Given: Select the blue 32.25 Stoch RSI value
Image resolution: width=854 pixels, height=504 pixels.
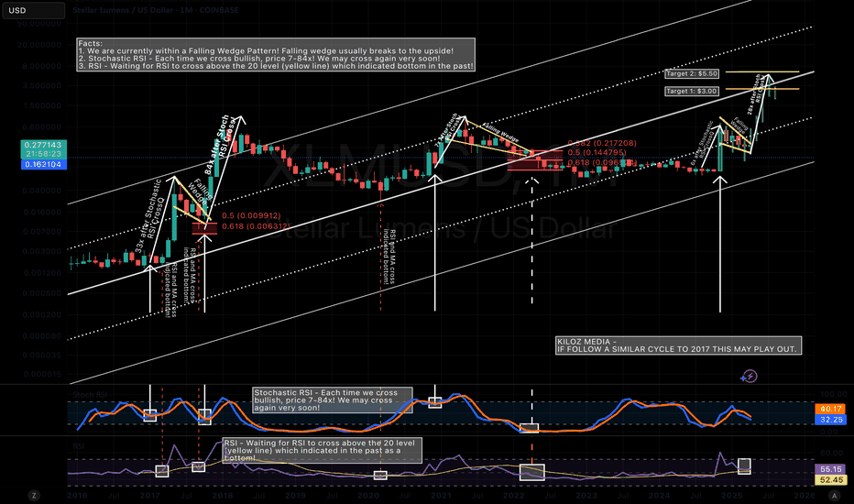Looking at the screenshot, I should [831, 420].
